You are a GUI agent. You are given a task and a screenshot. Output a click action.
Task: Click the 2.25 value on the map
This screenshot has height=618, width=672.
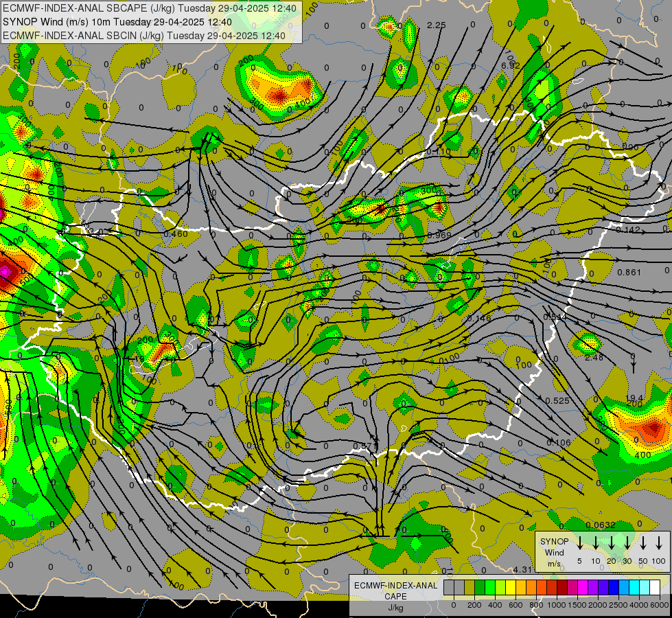coord(437,25)
